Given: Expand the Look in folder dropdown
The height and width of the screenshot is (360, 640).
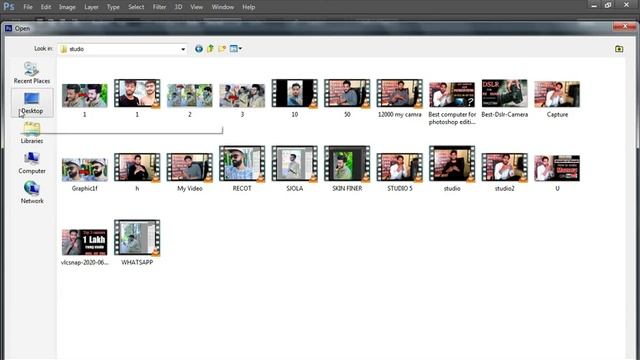Looking at the screenshot, I should (x=183, y=49).
